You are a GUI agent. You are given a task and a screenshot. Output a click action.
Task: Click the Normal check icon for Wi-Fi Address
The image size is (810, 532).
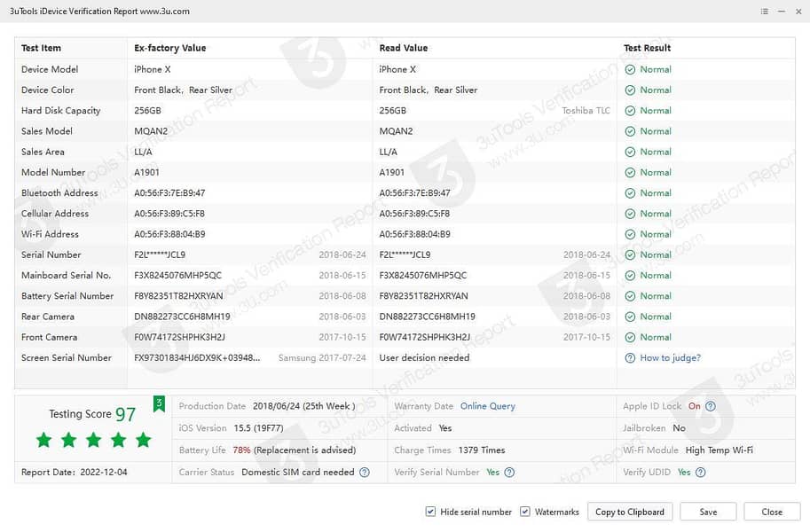point(630,235)
